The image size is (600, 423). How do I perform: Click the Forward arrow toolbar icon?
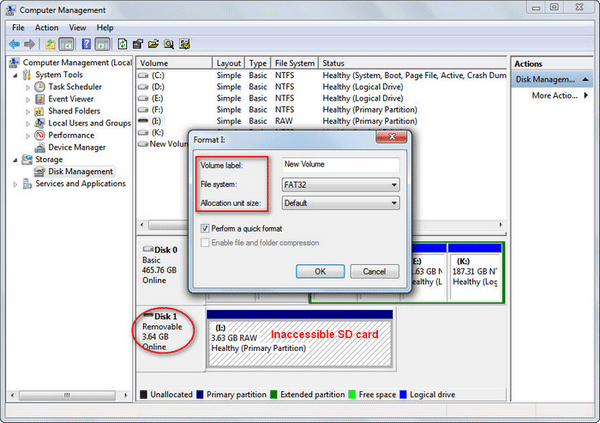tap(29, 44)
